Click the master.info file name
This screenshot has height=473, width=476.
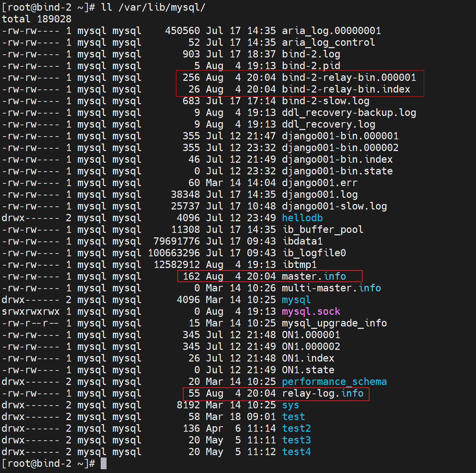(x=313, y=277)
